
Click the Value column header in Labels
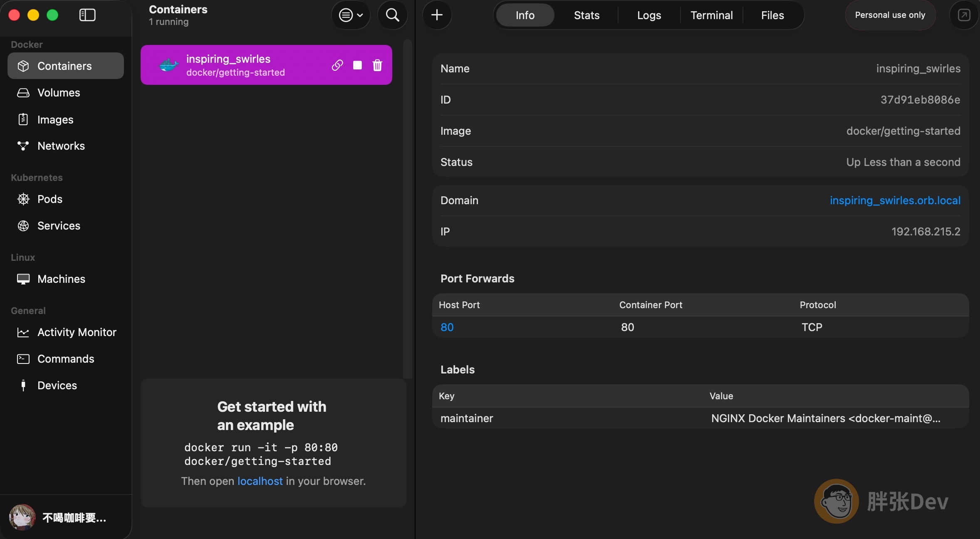721,396
